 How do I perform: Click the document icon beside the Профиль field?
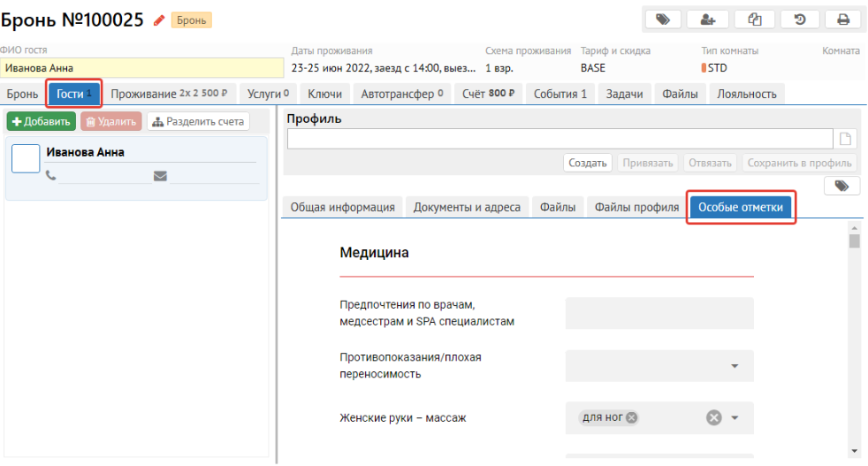coord(846,139)
